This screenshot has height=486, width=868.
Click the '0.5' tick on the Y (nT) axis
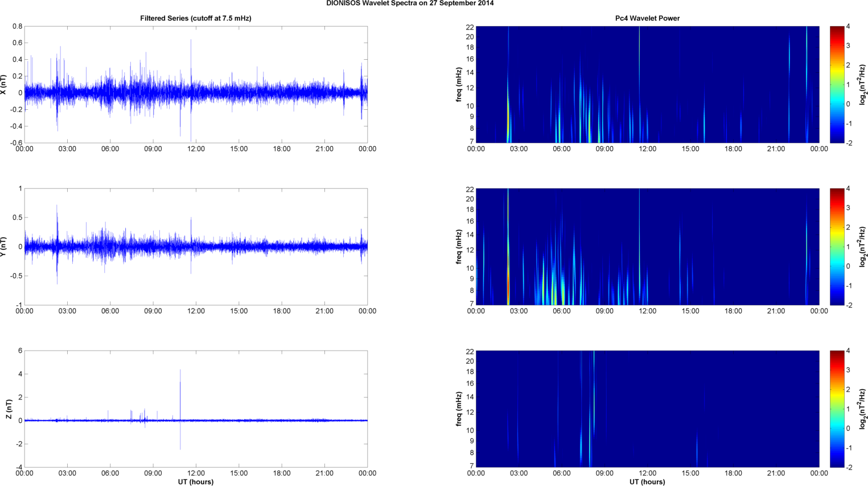point(17,217)
